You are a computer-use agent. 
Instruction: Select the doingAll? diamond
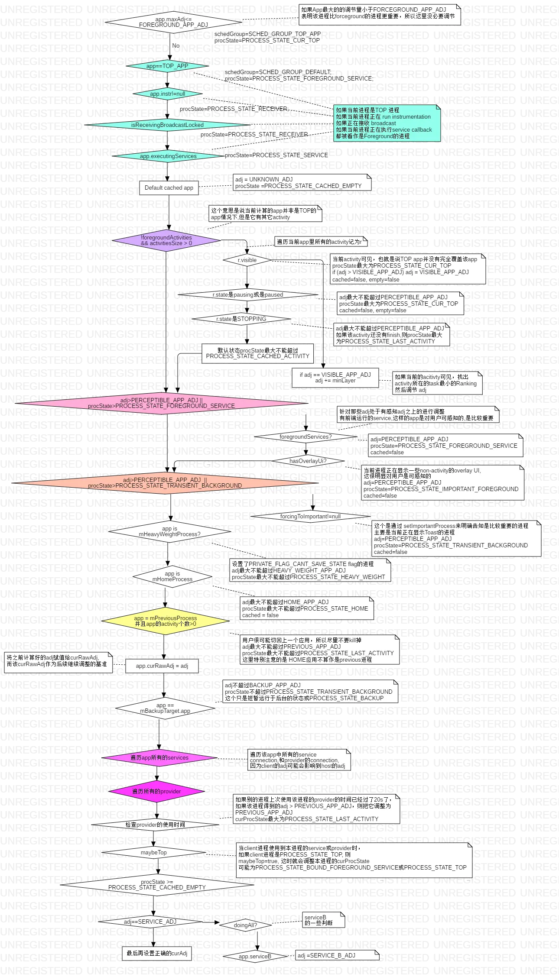[245, 925]
